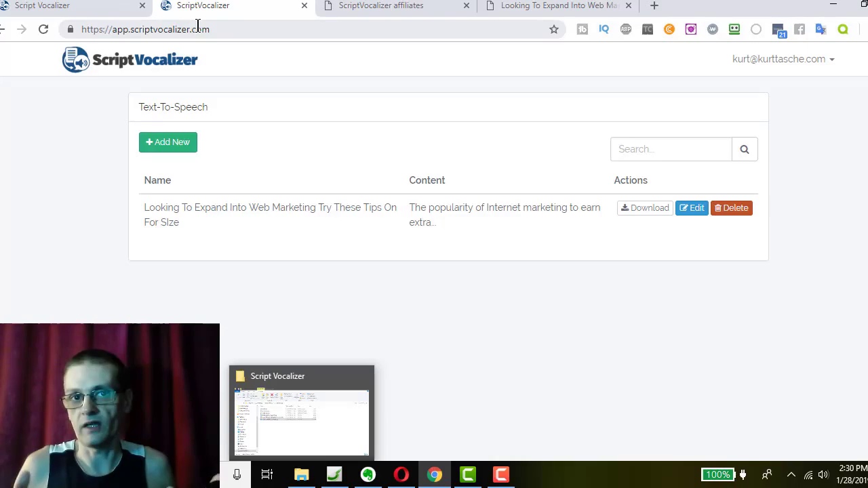
Task: Click the address bar URL
Action: pos(145,29)
